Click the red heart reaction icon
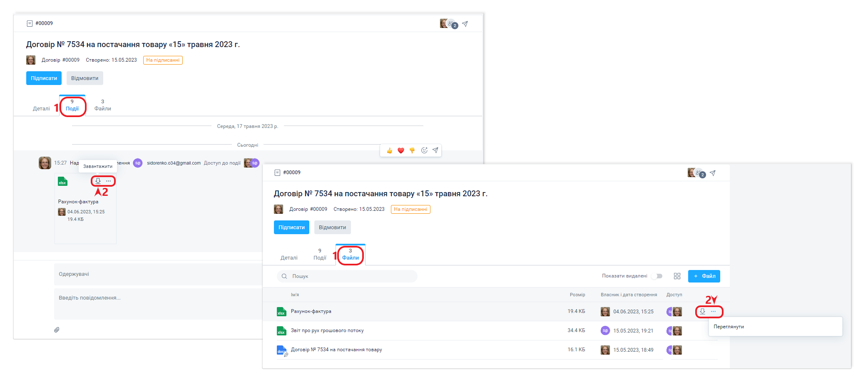This screenshot has height=380, width=868. [401, 150]
